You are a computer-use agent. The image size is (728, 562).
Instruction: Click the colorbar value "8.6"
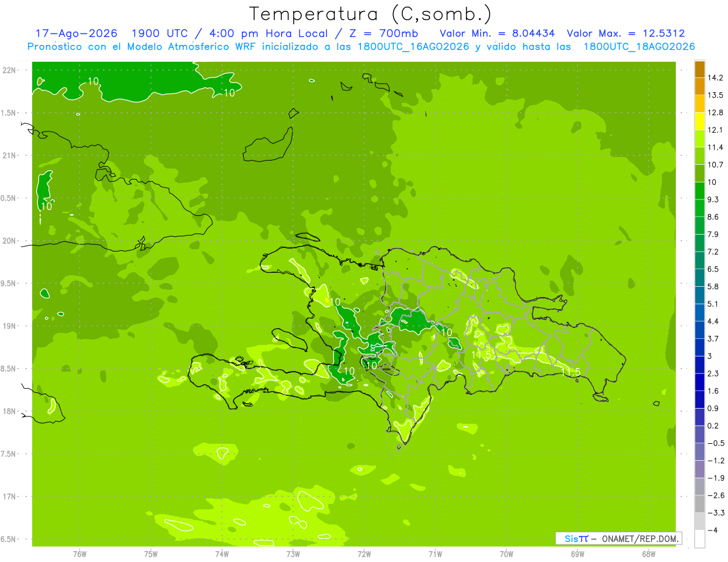point(713,217)
